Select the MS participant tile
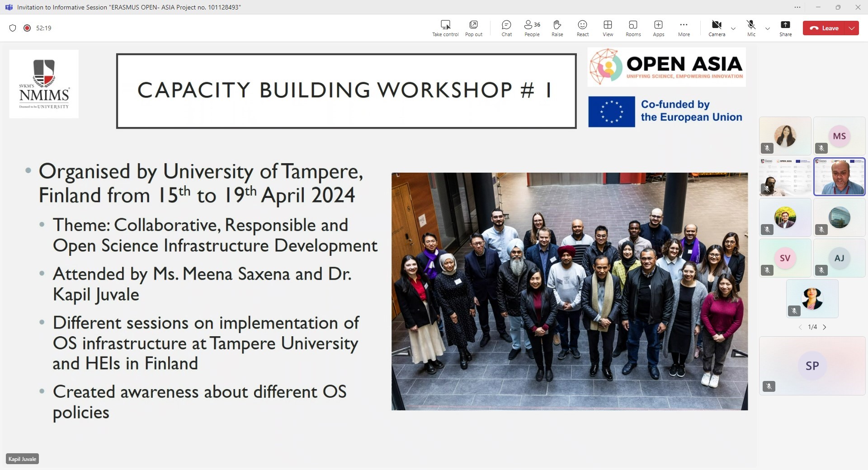This screenshot has width=868, height=470. [x=839, y=136]
